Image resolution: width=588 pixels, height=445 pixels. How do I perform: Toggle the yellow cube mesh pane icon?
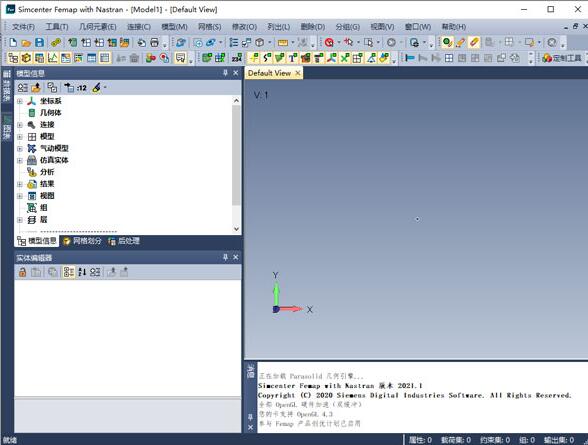click(26, 58)
